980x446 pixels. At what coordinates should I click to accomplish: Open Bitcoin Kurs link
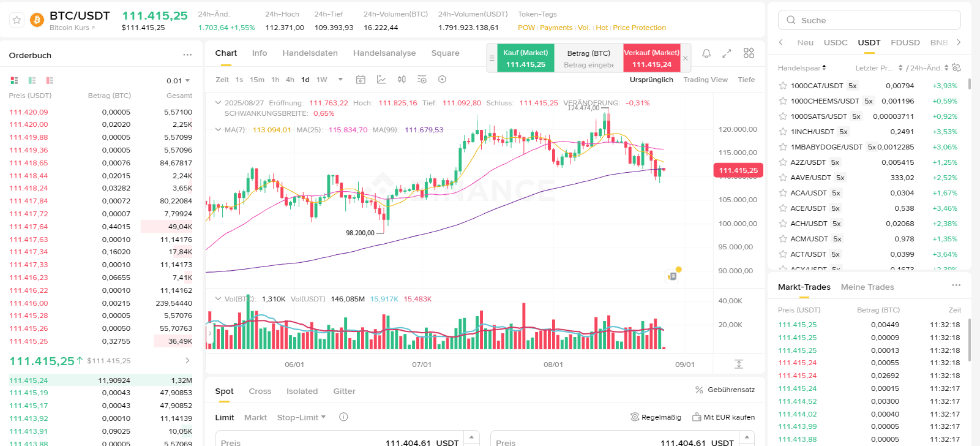(x=72, y=28)
